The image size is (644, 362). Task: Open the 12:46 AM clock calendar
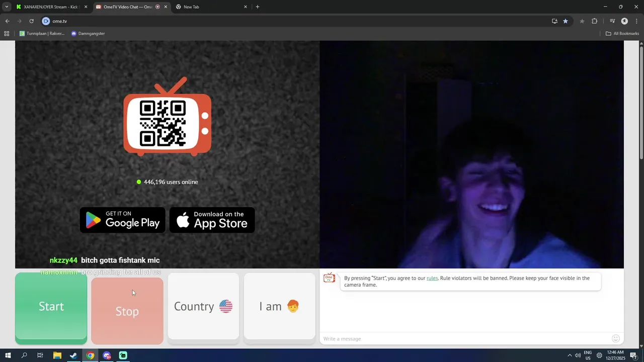click(x=615, y=355)
